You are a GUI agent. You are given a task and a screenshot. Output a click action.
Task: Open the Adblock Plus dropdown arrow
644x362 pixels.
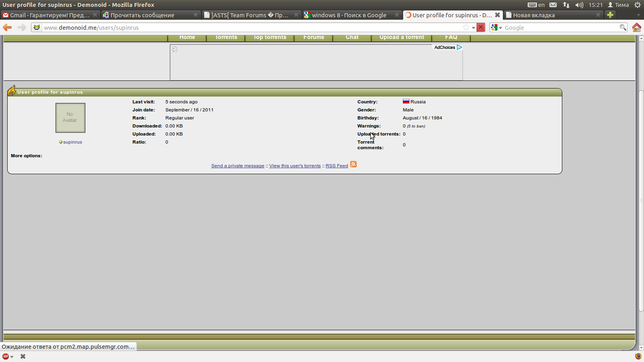click(x=12, y=357)
